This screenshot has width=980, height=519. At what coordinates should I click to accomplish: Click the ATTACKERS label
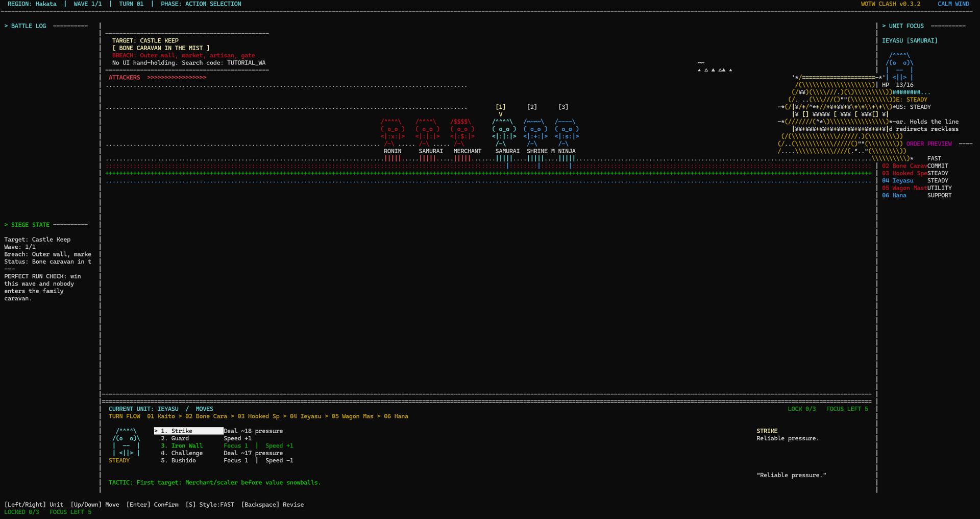124,78
